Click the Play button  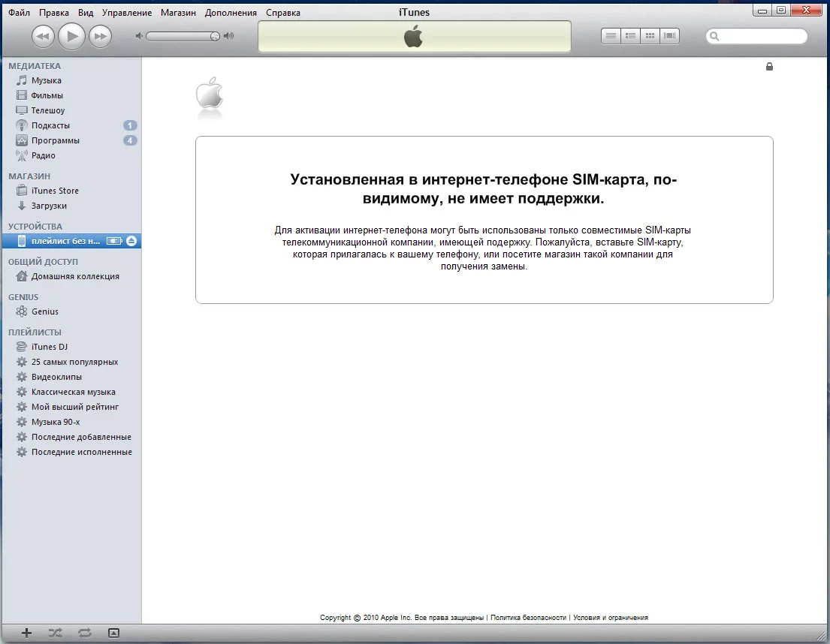tap(71, 37)
